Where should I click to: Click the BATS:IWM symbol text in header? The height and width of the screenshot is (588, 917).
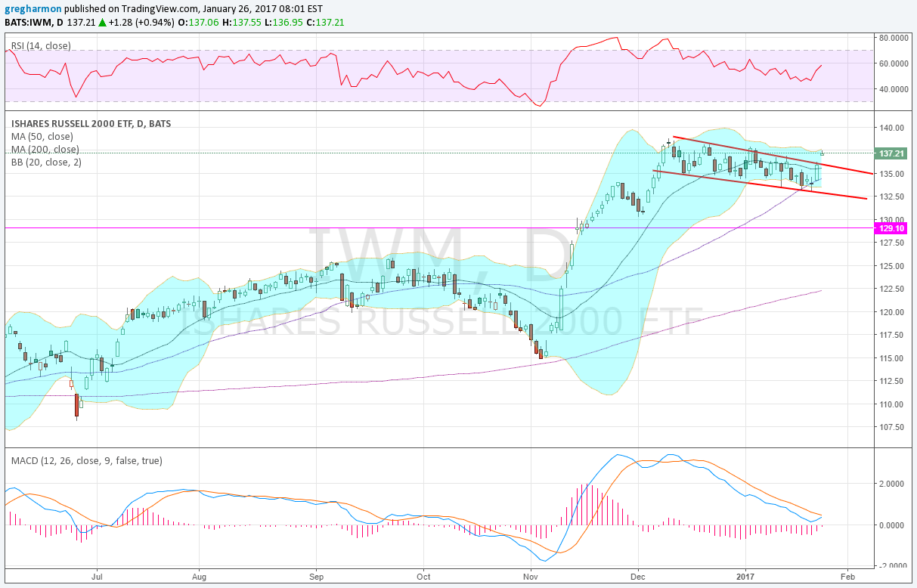coord(30,21)
